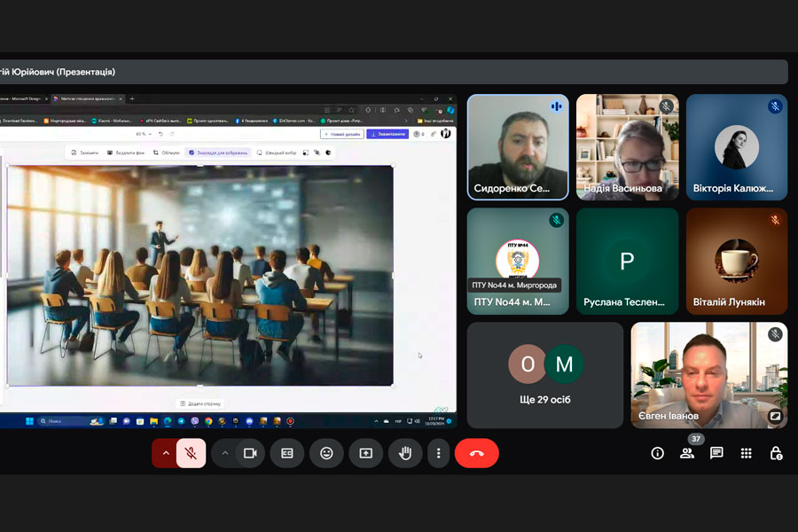The image size is (798, 532).
Task: Select Вікторія Калюж... participant tile
Action: click(737, 146)
